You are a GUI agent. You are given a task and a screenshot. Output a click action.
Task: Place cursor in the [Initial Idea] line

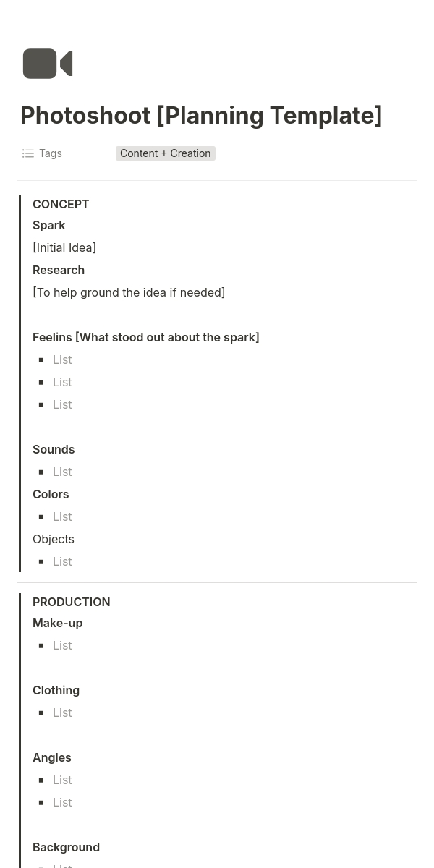[x=64, y=247]
